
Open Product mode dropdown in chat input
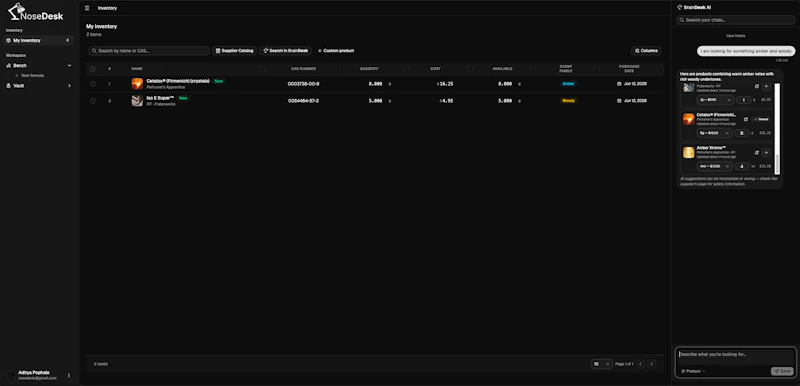point(693,371)
